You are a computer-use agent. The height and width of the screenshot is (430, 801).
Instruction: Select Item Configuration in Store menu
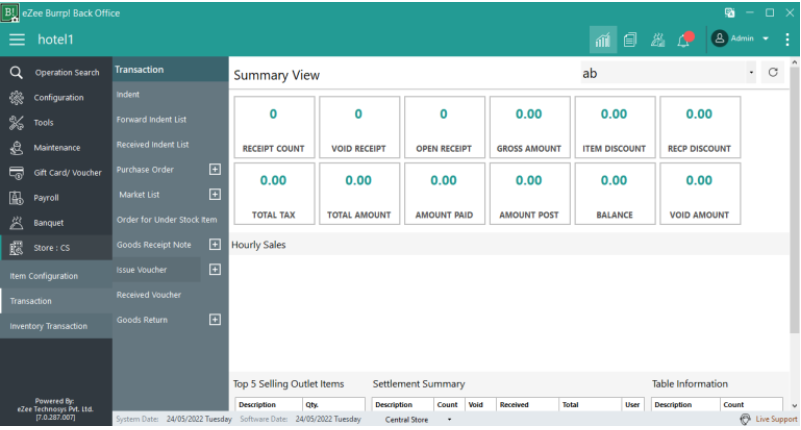pyautogui.click(x=44, y=276)
